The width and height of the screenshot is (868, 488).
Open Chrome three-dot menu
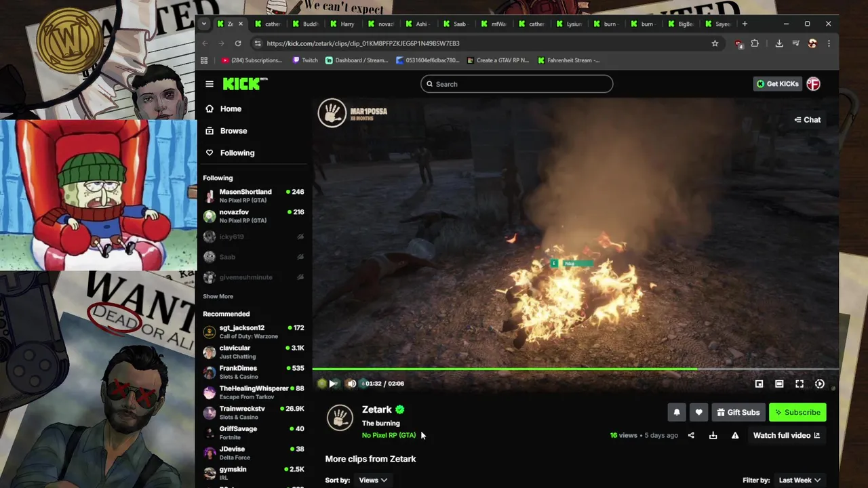pos(829,43)
